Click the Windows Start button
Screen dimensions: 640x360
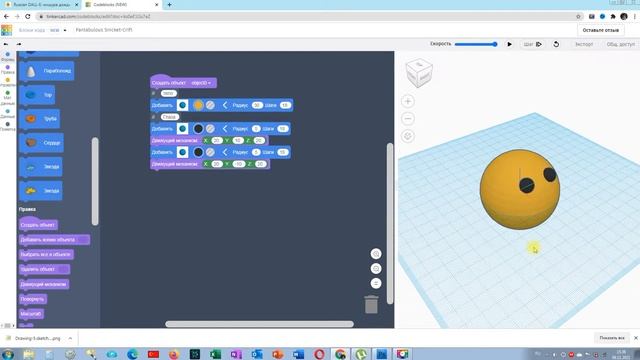[x=7, y=354]
